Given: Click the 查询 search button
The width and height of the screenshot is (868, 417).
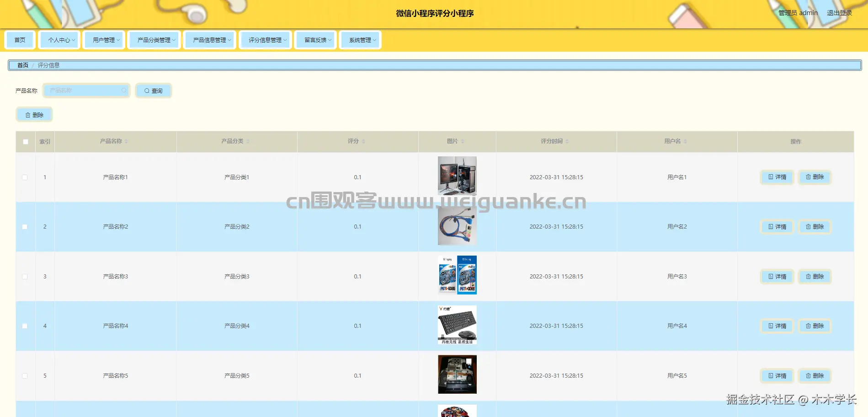Looking at the screenshot, I should coord(154,91).
